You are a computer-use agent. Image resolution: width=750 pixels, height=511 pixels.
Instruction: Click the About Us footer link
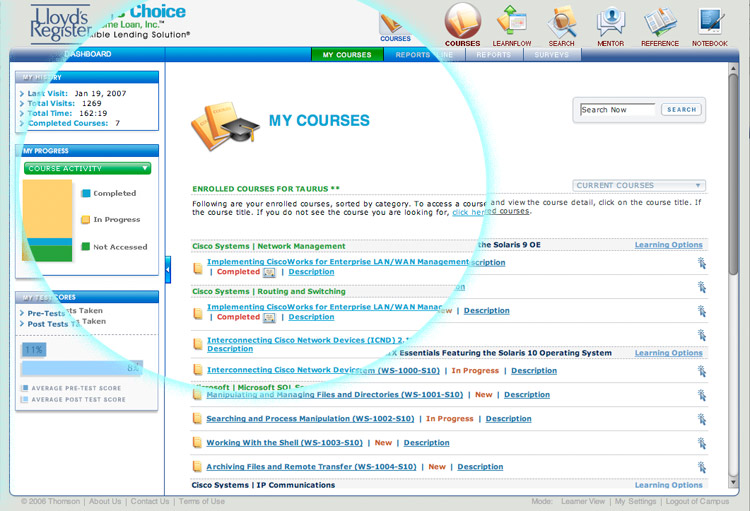(x=105, y=501)
